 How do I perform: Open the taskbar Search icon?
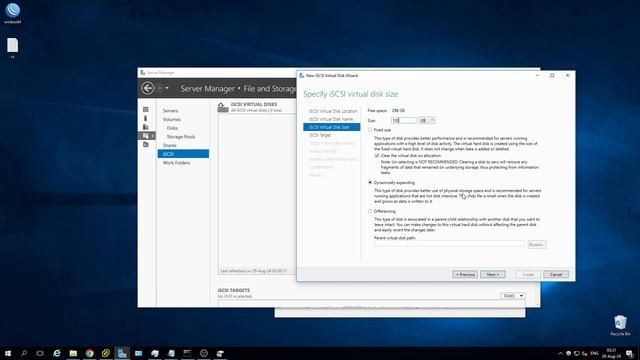[24, 353]
